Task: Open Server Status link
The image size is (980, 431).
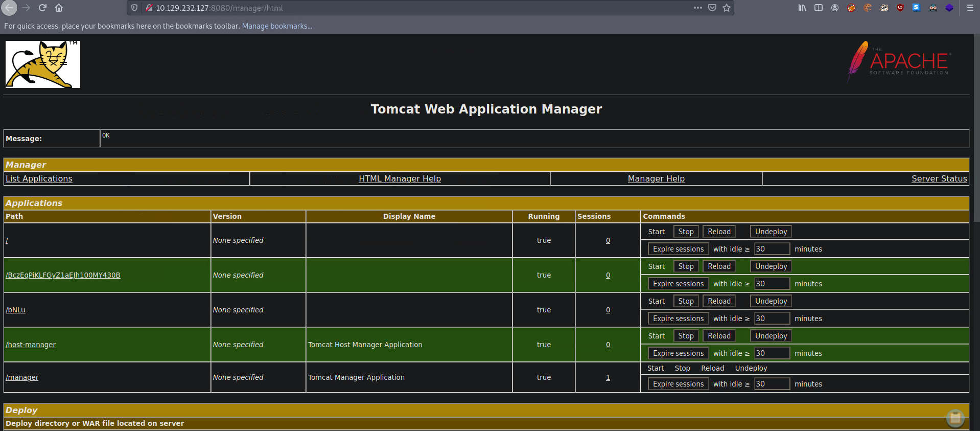Action: [x=939, y=178]
